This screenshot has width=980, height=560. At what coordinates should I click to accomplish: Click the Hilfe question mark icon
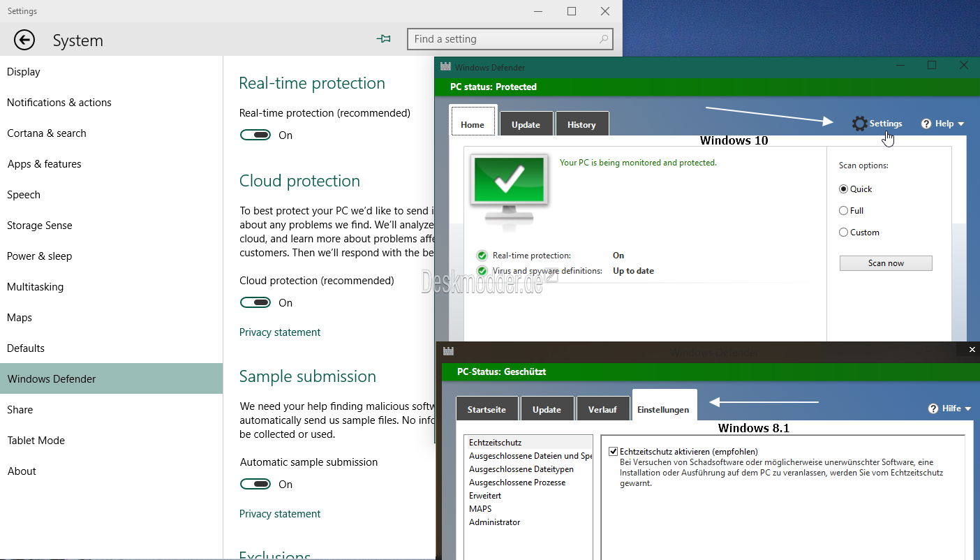933,408
